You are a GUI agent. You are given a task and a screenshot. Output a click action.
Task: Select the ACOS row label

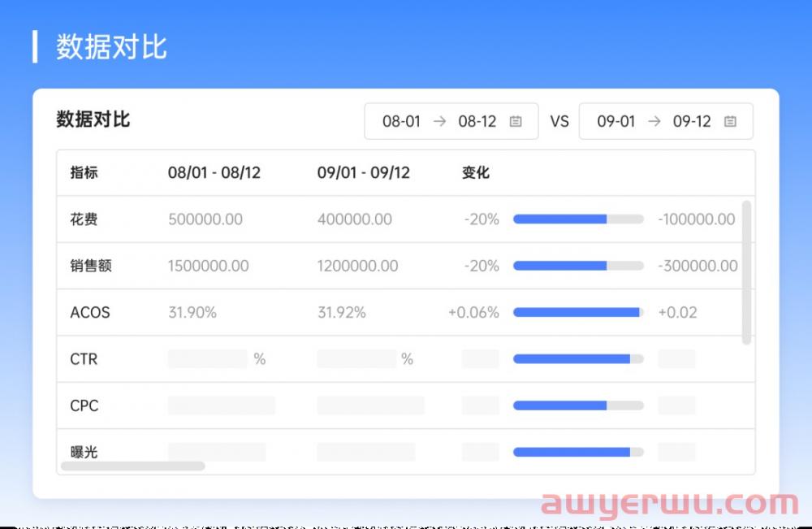click(89, 312)
